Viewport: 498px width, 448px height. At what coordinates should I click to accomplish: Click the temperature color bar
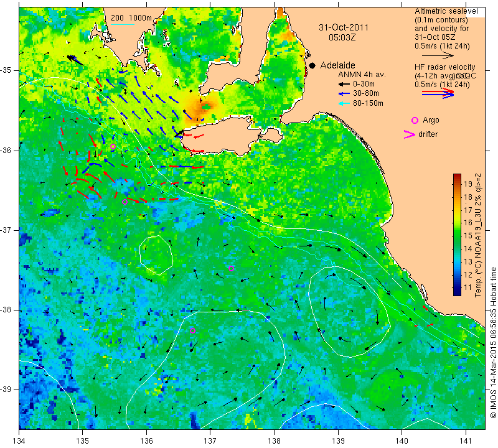[x=457, y=235]
